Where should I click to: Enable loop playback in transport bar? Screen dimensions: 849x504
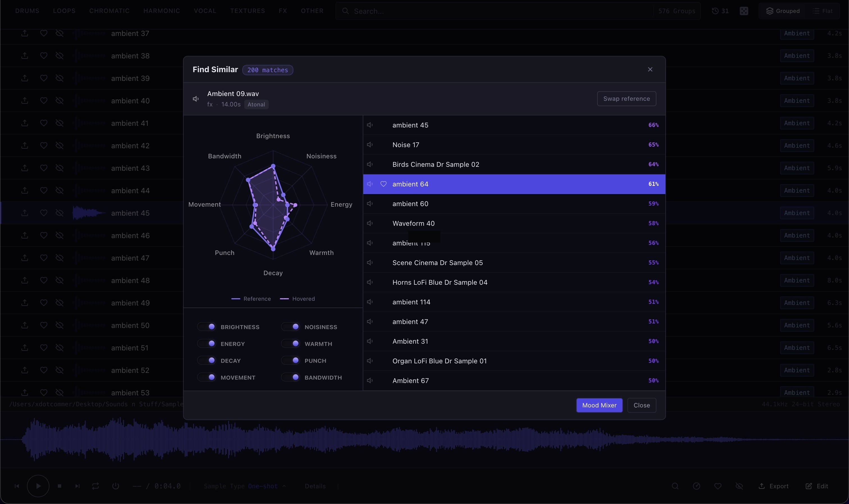(x=95, y=486)
